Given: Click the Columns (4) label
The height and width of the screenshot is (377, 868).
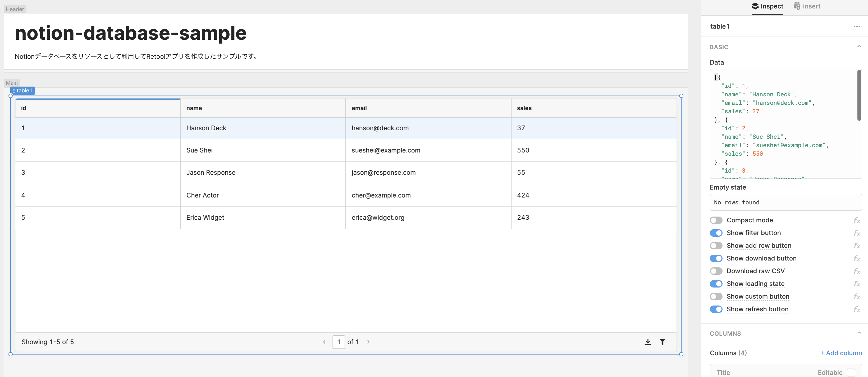Looking at the screenshot, I should click(x=728, y=353).
